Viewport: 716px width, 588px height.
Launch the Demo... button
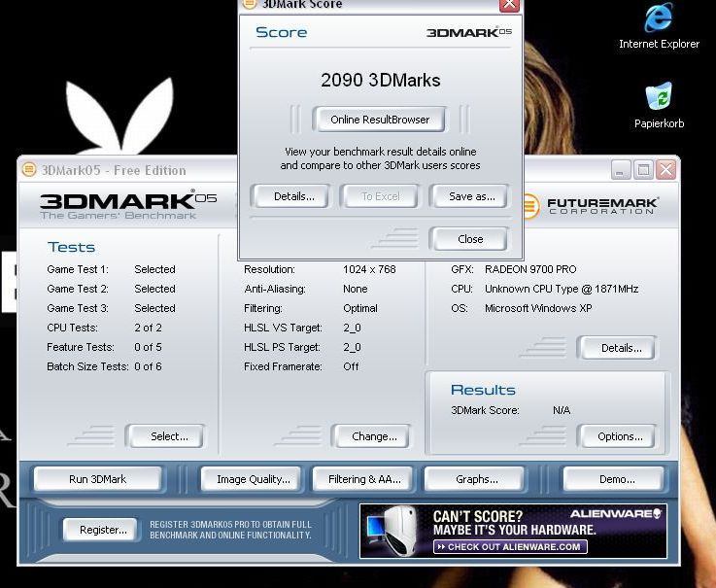(x=614, y=479)
